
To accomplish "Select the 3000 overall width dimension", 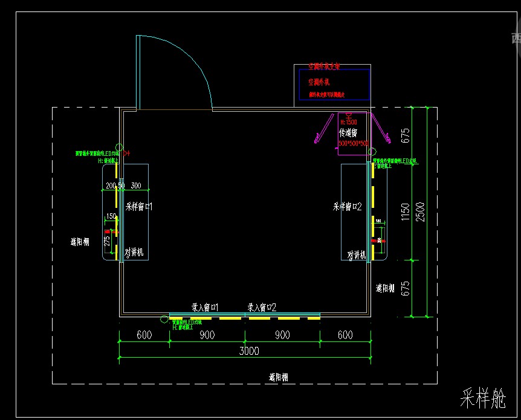I will click(248, 351).
